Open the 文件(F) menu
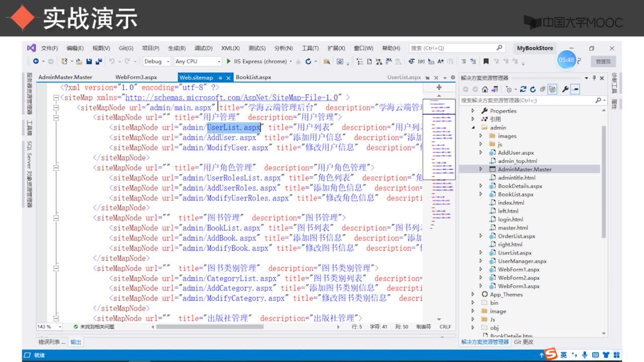644x362 pixels. point(49,48)
